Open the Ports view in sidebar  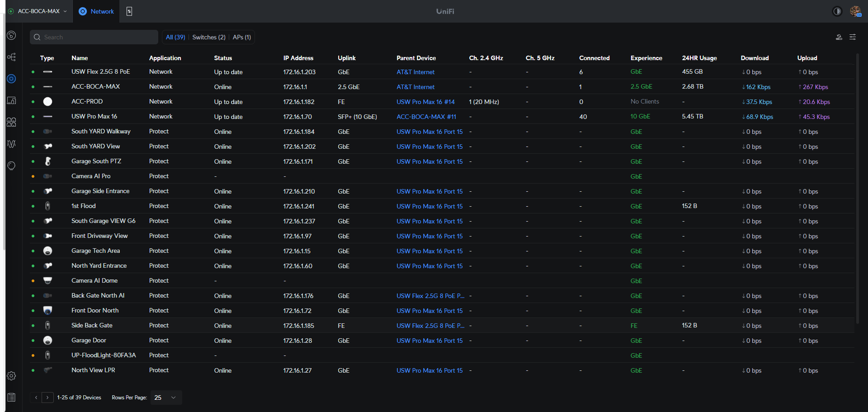[12, 122]
